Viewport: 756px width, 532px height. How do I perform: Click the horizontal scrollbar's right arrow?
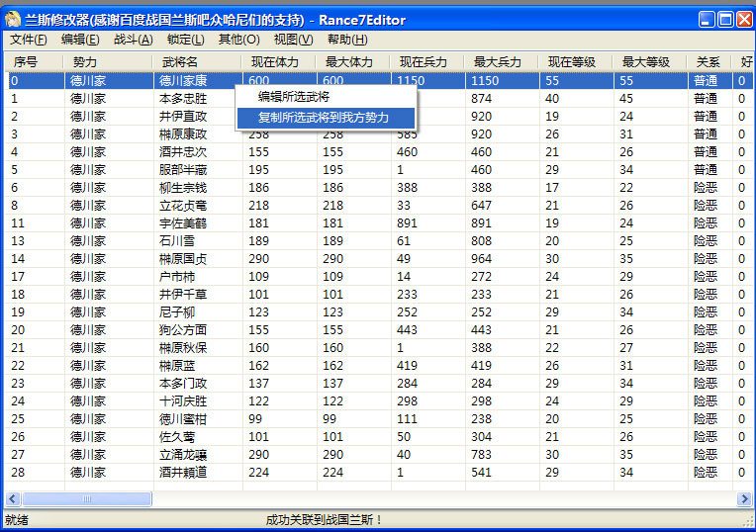coord(744,499)
